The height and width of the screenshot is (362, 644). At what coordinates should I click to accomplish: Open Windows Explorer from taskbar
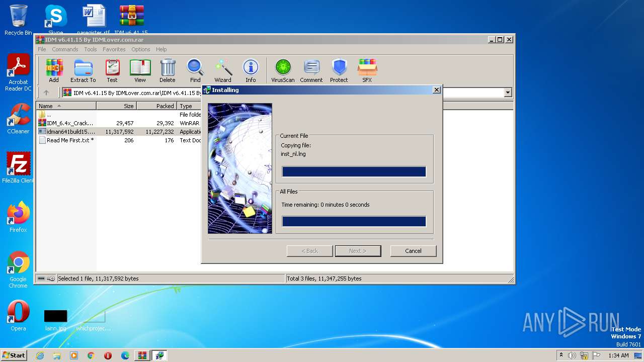pos(57,355)
